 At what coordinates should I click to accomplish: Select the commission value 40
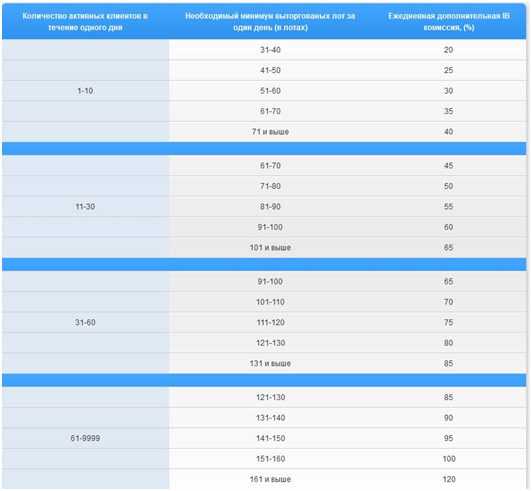[x=449, y=132]
